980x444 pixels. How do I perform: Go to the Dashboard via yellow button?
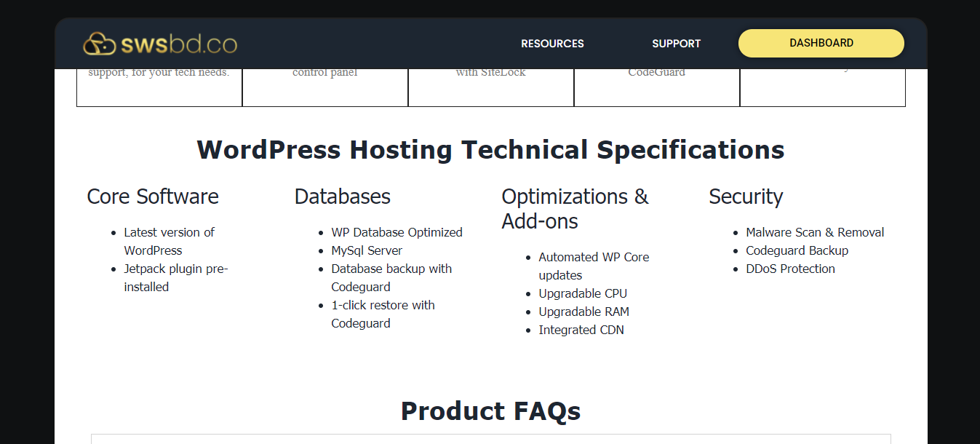click(821, 43)
